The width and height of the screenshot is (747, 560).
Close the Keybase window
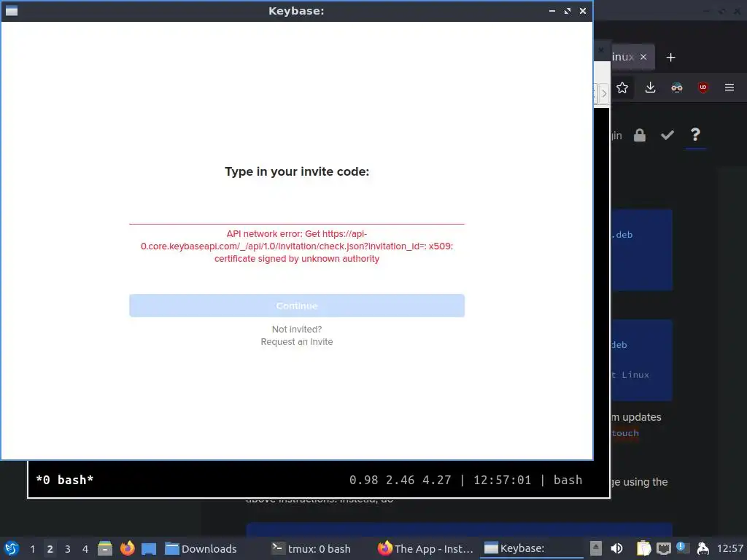583,10
